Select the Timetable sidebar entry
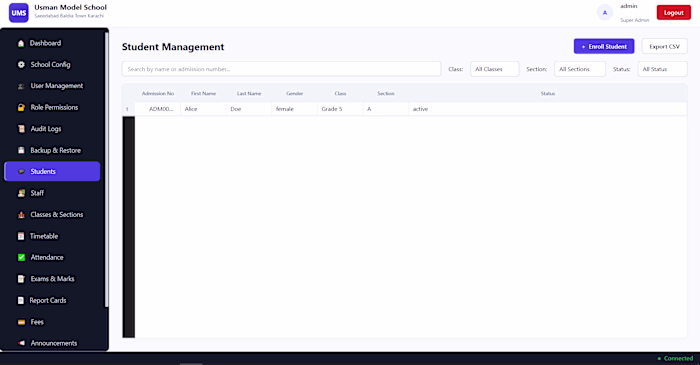This screenshot has width=700, height=365. [x=52, y=236]
